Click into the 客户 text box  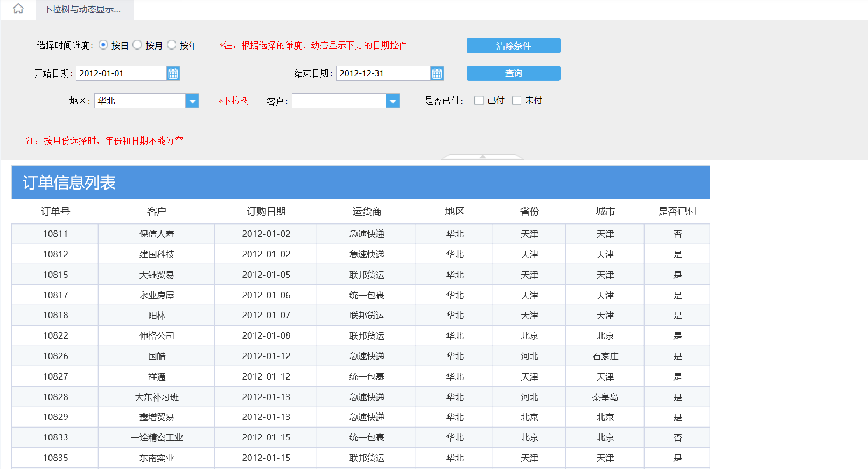pos(339,101)
